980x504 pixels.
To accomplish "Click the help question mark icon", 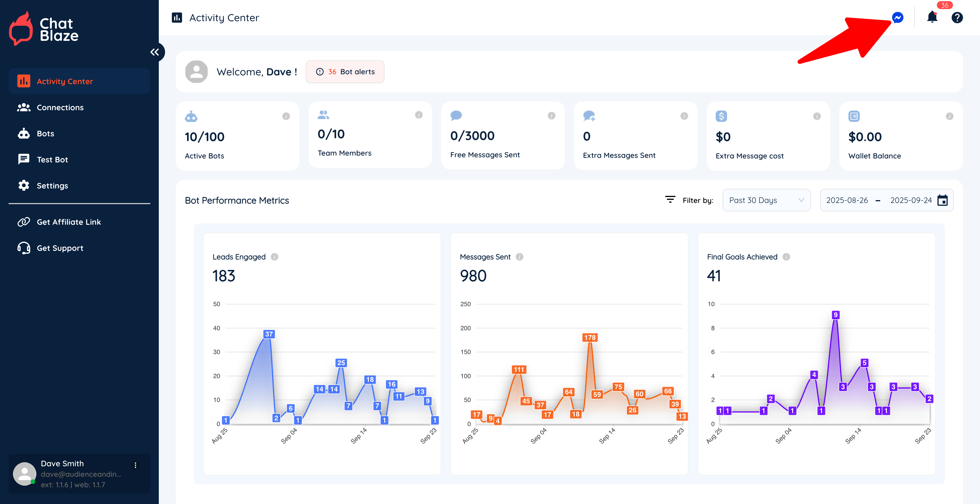I will [x=957, y=18].
